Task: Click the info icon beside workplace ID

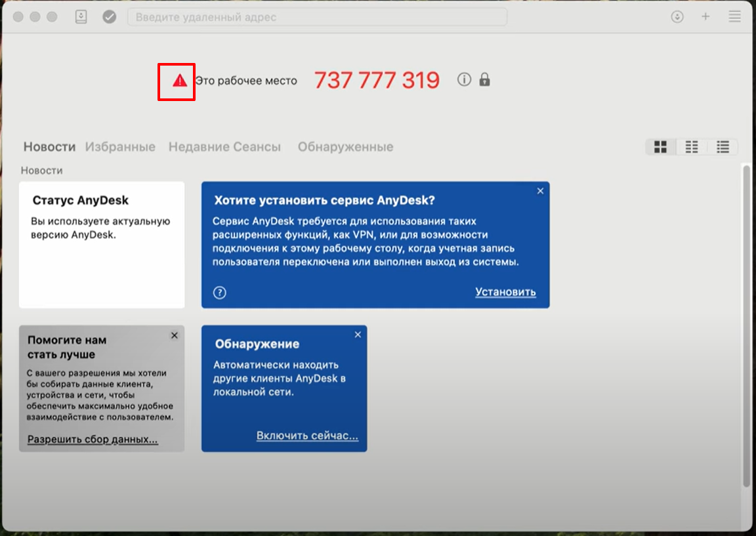Action: coord(464,80)
